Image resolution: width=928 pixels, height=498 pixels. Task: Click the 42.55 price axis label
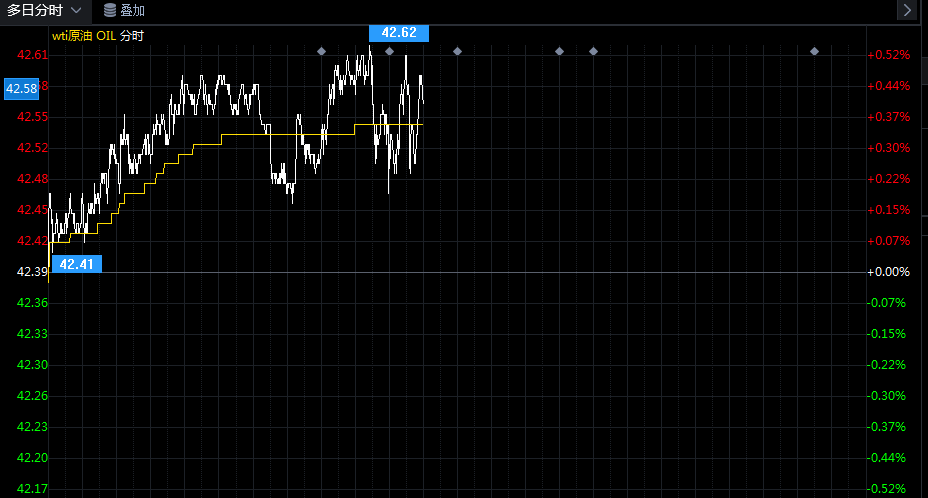pyautogui.click(x=33, y=117)
